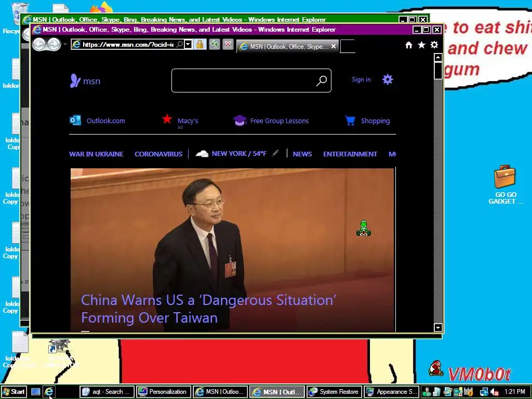
Task: Click the address bar search magnifier icon
Action: point(179,44)
